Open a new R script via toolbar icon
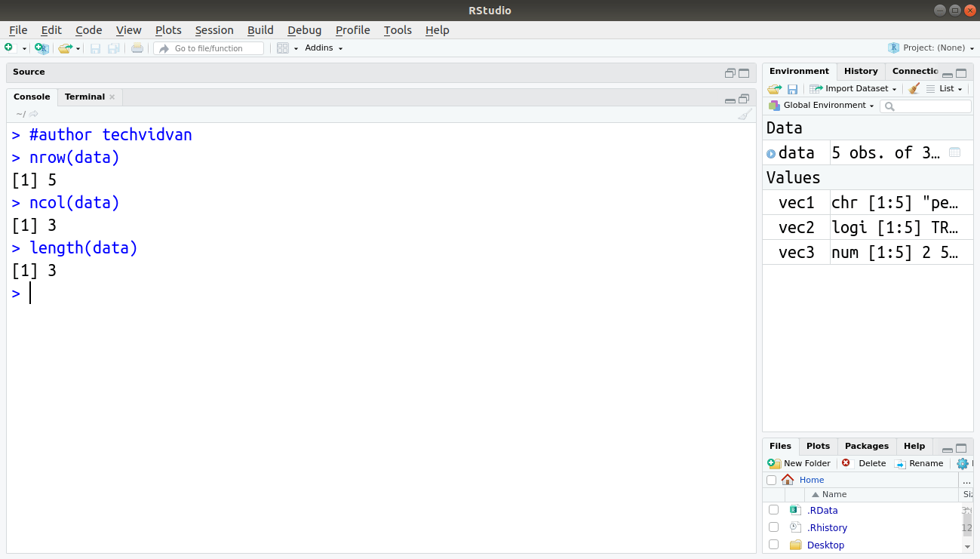 point(11,48)
